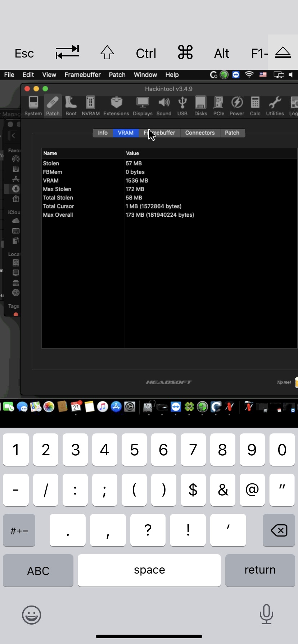This screenshot has width=298, height=644.
Task: Switch to the Framebuffer tab
Action: tap(159, 133)
